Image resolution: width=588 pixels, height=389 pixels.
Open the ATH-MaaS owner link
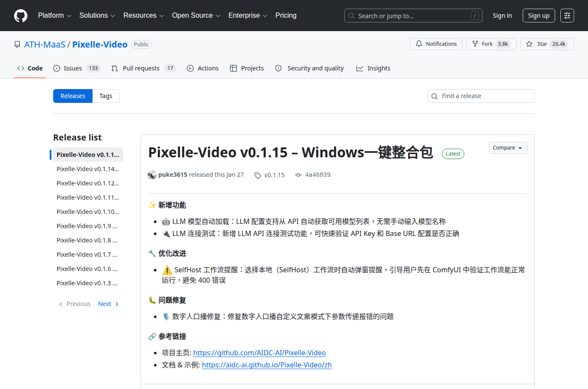click(x=45, y=45)
